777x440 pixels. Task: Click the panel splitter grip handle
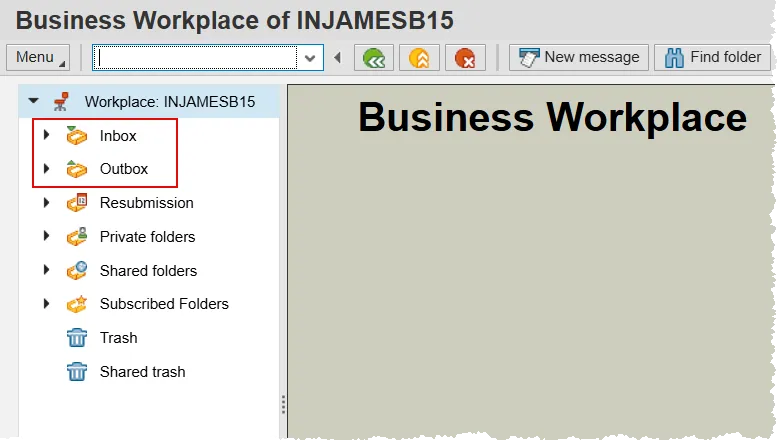[283, 404]
